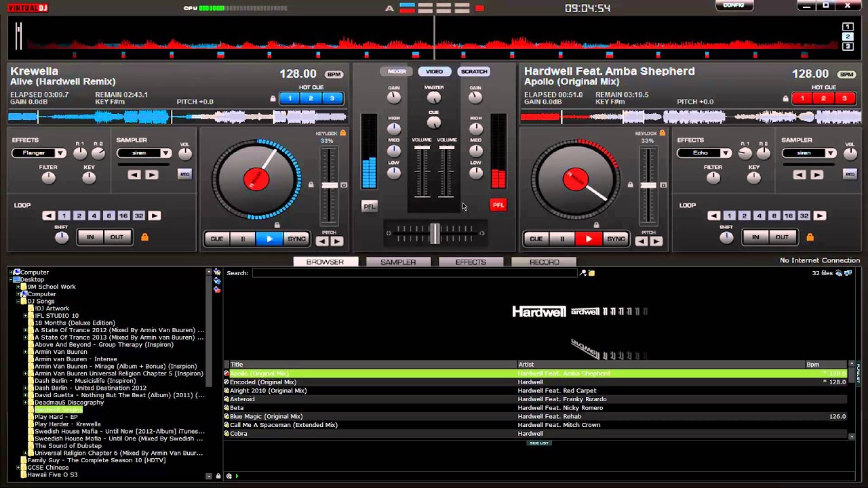Image resolution: width=868 pixels, height=488 pixels.
Task: Click the left deck BPM button
Action: click(334, 75)
